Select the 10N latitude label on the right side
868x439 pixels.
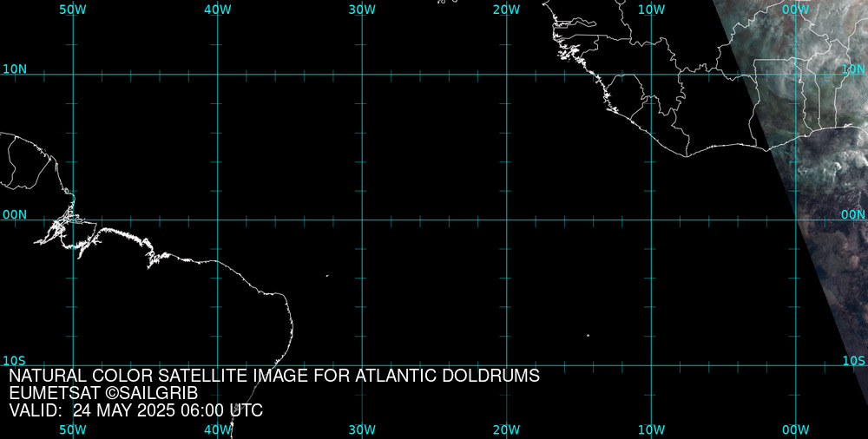click(x=853, y=69)
